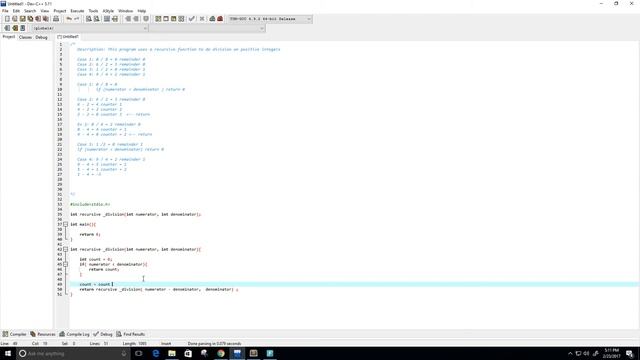This screenshot has height=360, width=640.
Task: Open the View menu
Action: coord(44,11)
